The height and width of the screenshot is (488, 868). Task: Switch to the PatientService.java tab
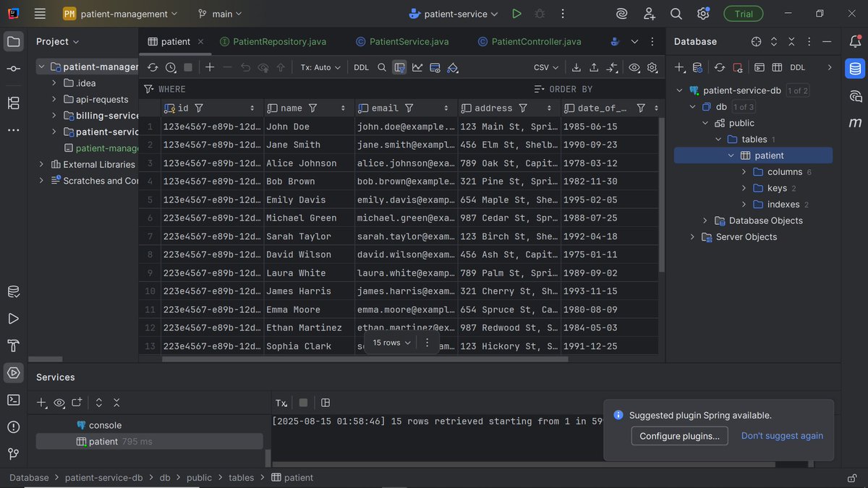point(401,41)
